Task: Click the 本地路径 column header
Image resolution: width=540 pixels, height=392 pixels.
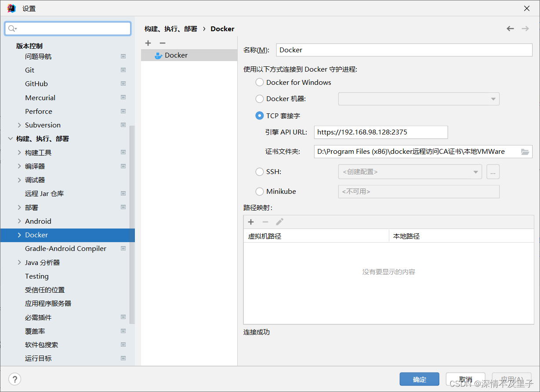Action: [x=462, y=236]
